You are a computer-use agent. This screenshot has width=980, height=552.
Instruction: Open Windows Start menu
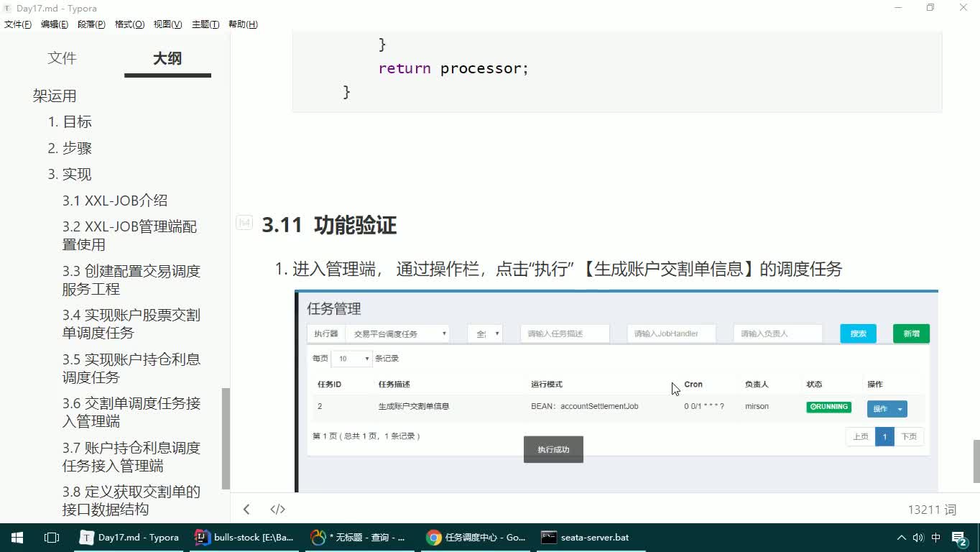coord(17,538)
